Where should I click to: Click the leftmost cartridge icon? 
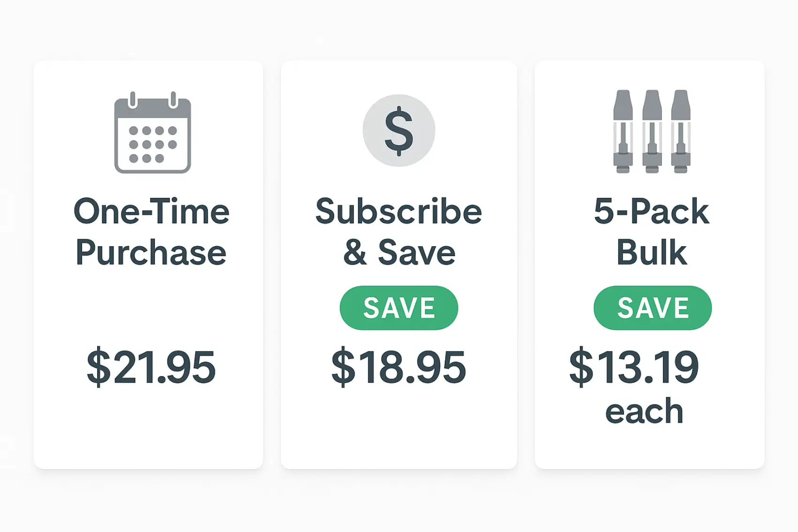pos(623,131)
